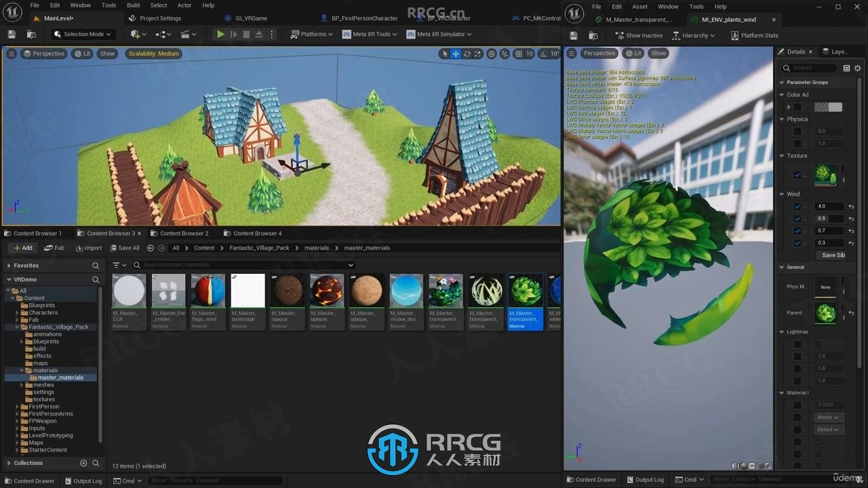Click the surface snapping icon in the viewport
The height and width of the screenshot is (488, 868).
click(505, 54)
